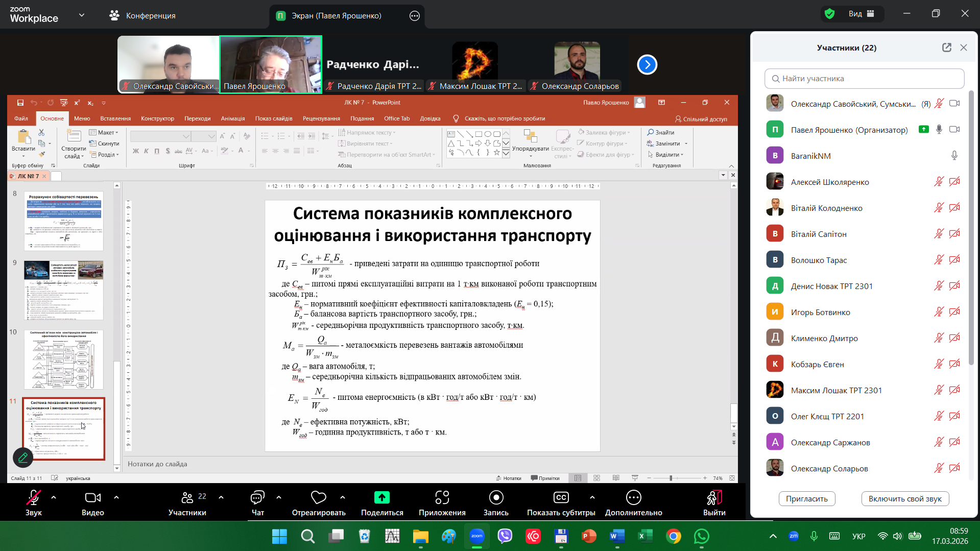Switch to the Конференция tab

[x=142, y=16]
